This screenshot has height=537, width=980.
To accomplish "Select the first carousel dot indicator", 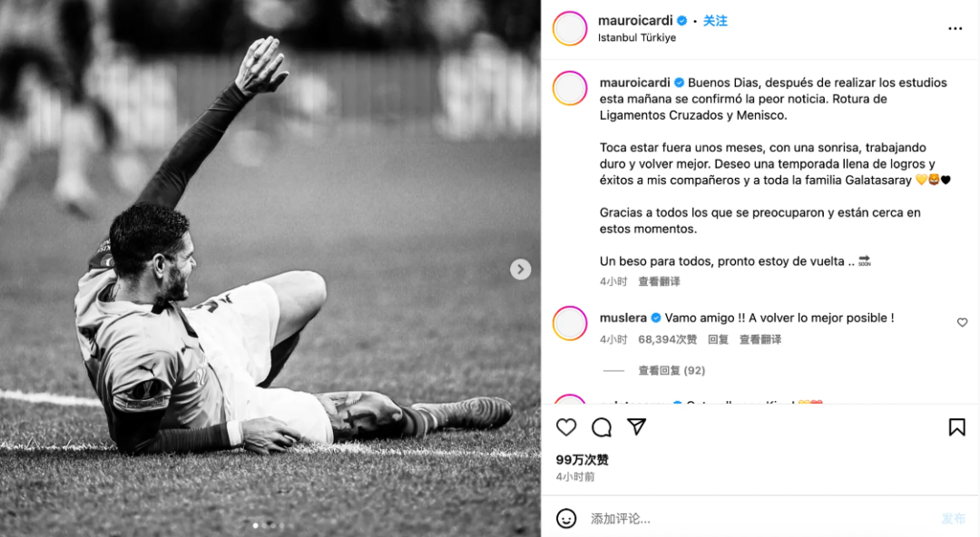I will pyautogui.click(x=255, y=526).
